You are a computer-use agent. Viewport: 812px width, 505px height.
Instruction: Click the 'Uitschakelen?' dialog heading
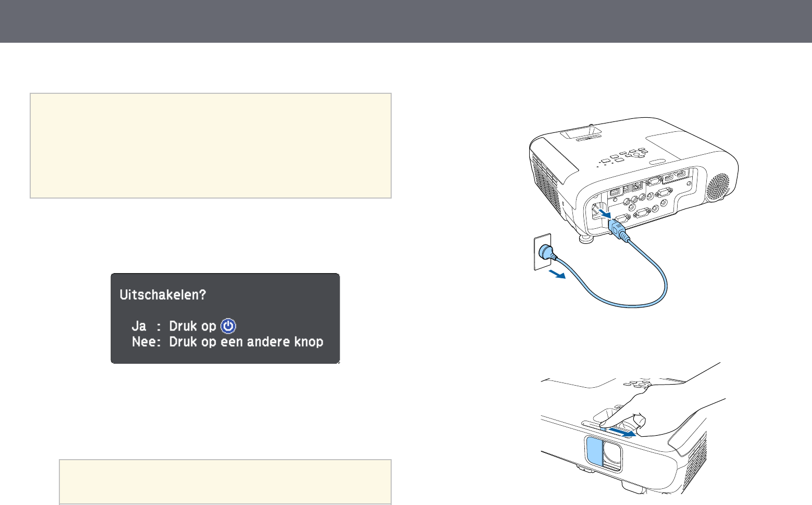pos(163,295)
